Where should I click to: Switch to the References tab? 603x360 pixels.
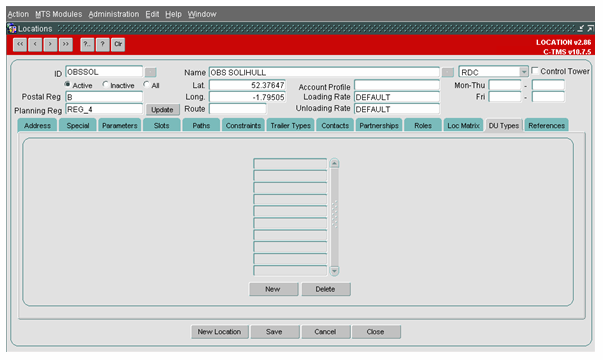click(546, 126)
